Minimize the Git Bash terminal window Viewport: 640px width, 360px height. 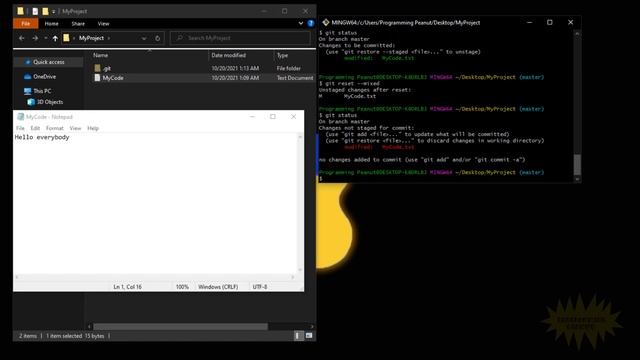(x=529, y=22)
